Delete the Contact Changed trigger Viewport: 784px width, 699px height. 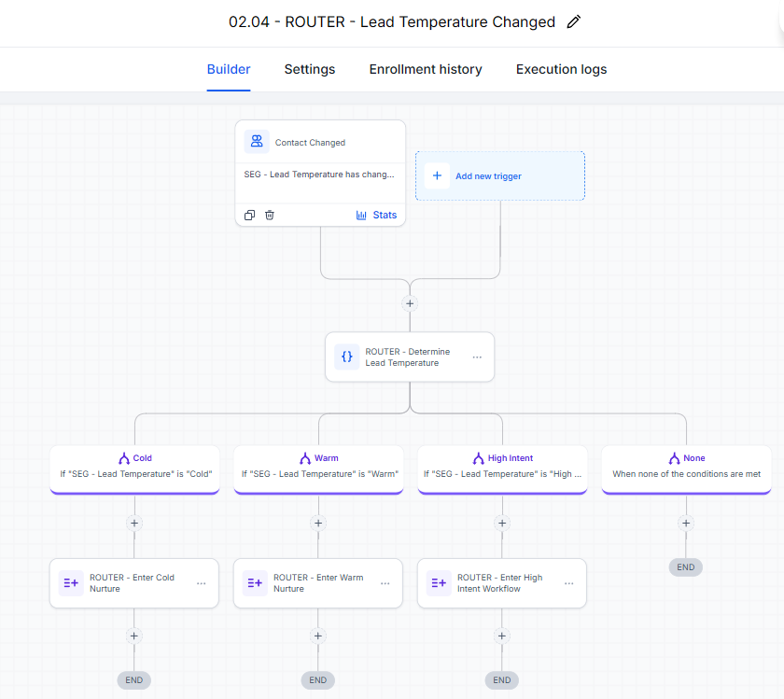click(270, 215)
